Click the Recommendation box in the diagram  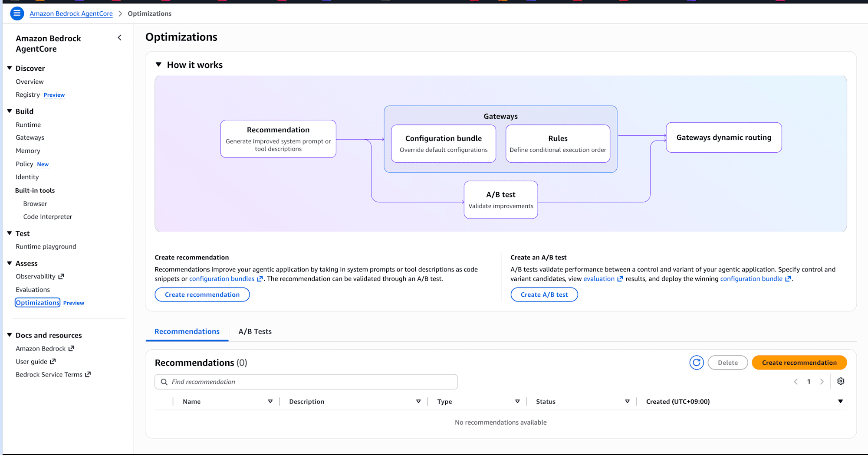[278, 139]
